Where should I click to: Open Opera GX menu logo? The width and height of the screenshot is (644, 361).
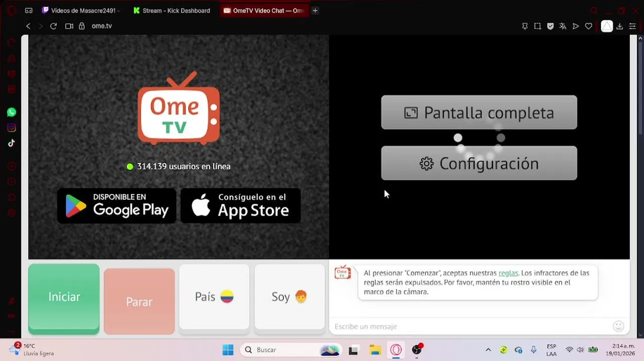12,11
